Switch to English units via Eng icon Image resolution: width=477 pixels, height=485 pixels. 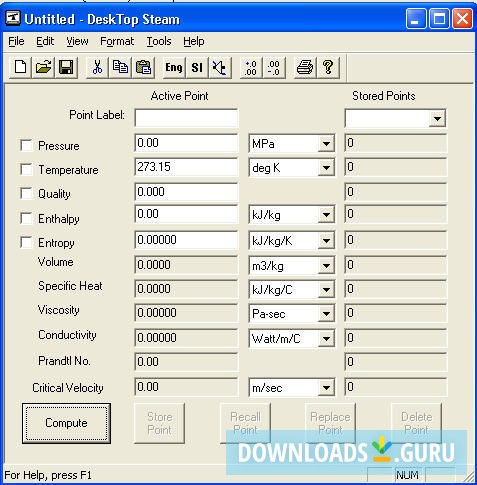pyautogui.click(x=174, y=67)
